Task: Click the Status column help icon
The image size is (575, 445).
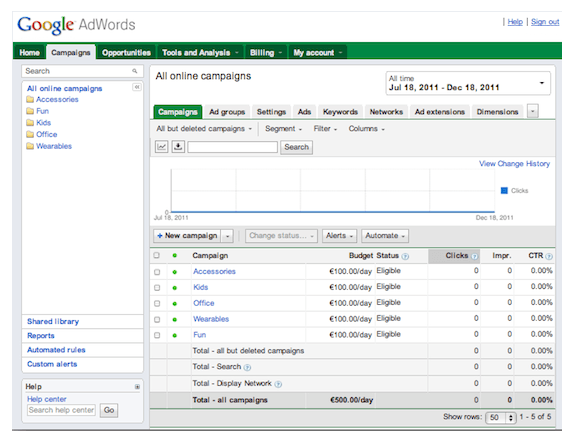Action: (405, 256)
